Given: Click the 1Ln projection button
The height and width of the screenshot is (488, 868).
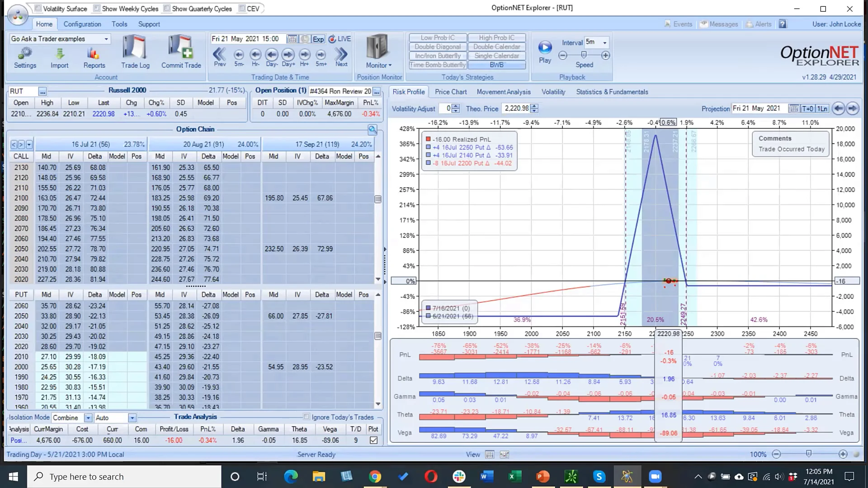Looking at the screenshot, I should 822,108.
